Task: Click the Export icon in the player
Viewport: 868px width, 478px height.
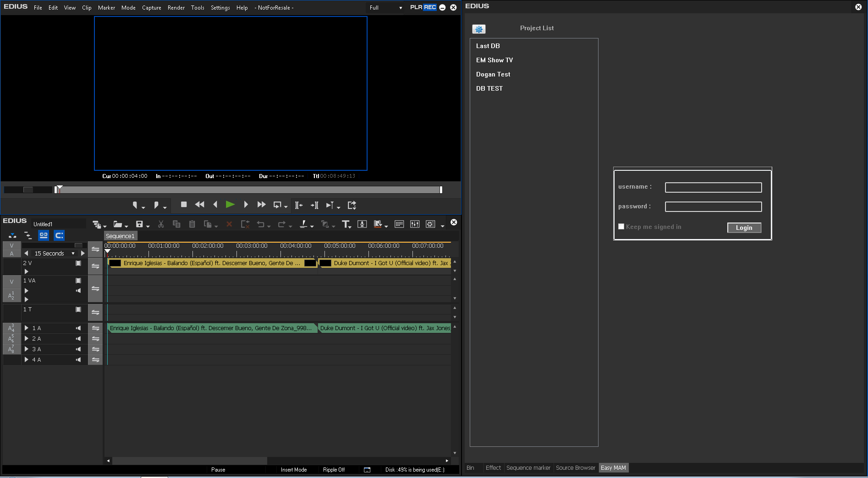Action: pyautogui.click(x=352, y=205)
